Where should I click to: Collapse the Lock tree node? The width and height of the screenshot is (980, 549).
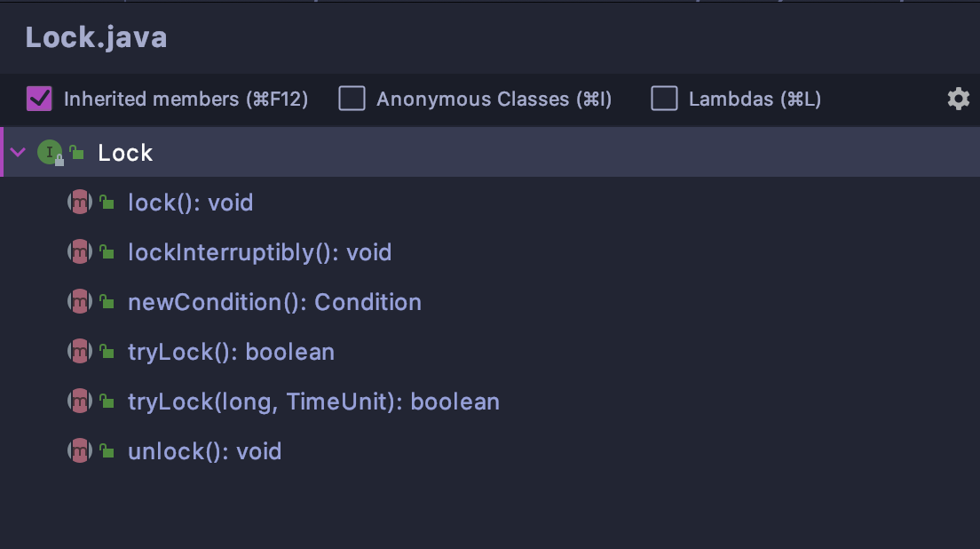(x=18, y=153)
